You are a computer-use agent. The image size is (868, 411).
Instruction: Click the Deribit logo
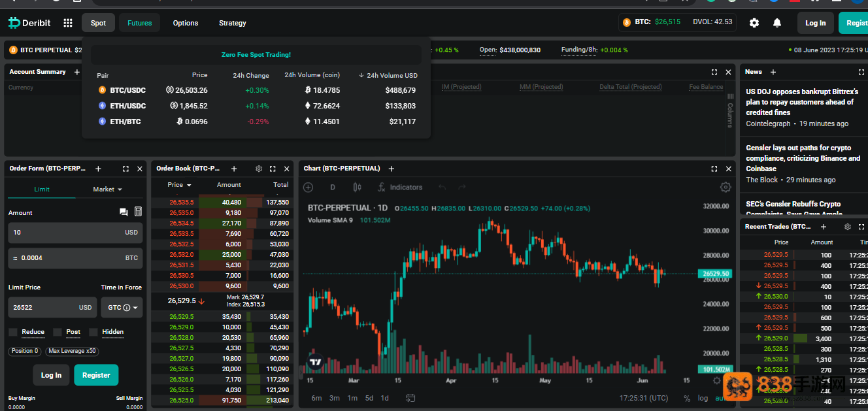(29, 23)
